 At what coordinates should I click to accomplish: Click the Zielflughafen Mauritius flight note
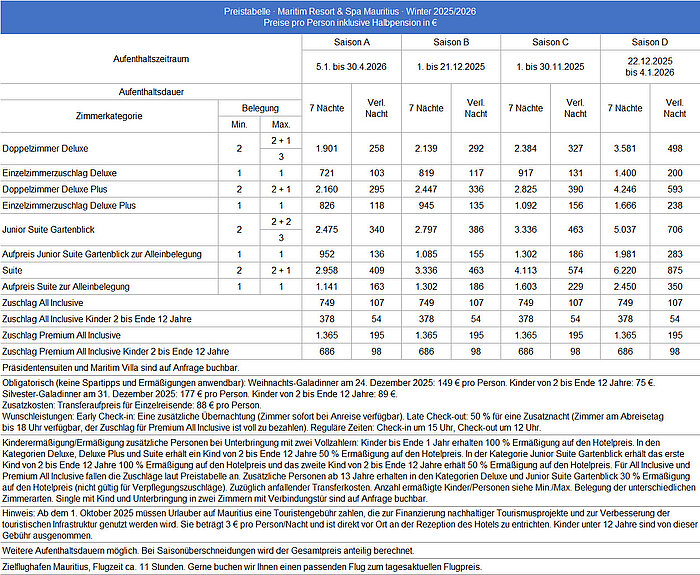pyautogui.click(x=242, y=567)
